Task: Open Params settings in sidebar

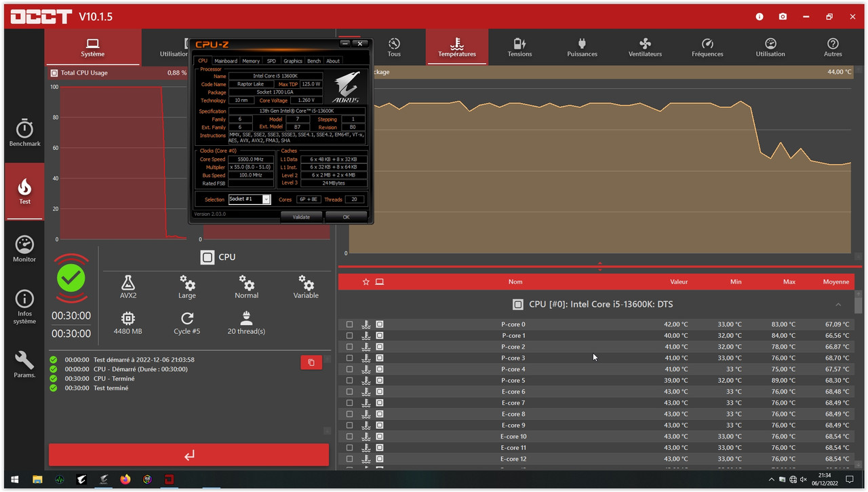Action: 24,364
